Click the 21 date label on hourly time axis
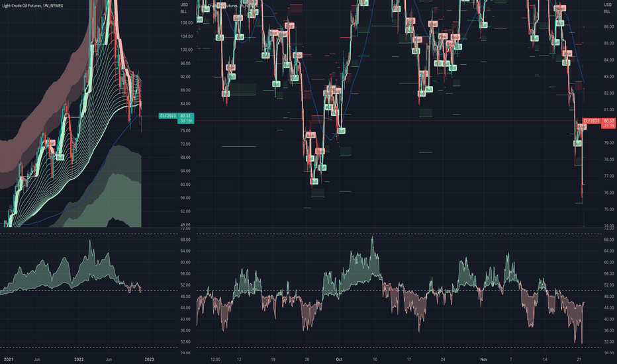 coord(579,359)
